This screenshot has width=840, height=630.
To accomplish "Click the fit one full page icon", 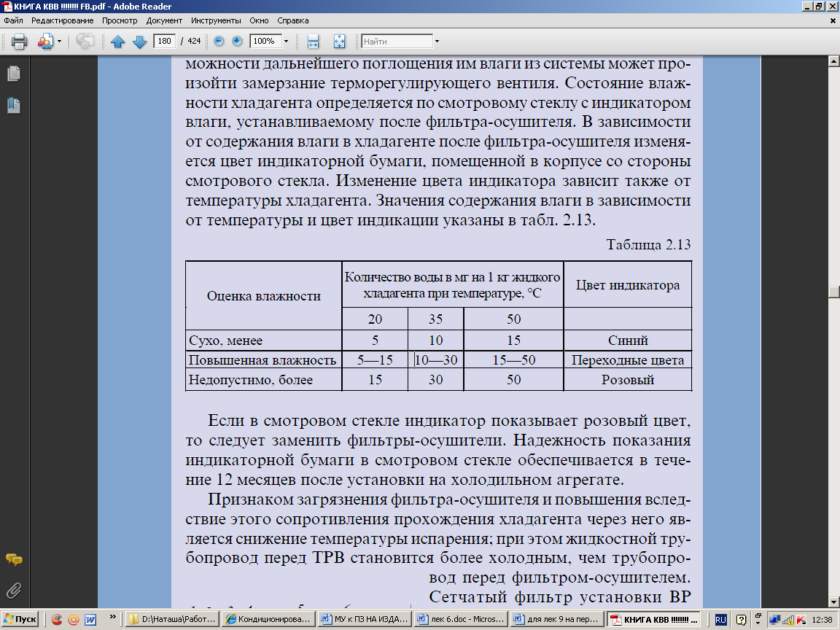I will (339, 42).
